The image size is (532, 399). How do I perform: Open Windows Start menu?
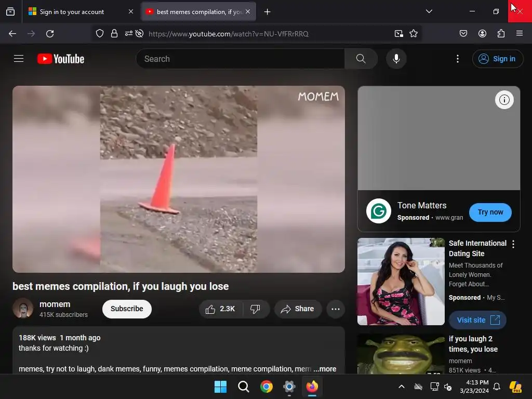tap(220, 387)
